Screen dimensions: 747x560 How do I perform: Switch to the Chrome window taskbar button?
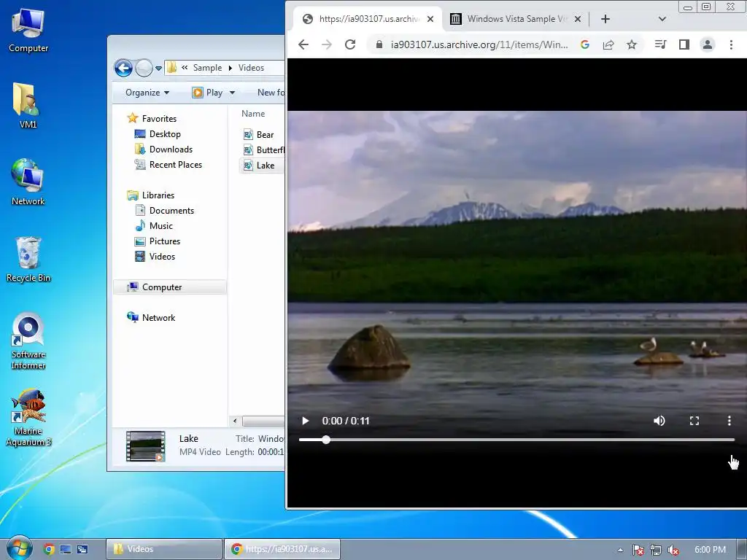pos(282,549)
